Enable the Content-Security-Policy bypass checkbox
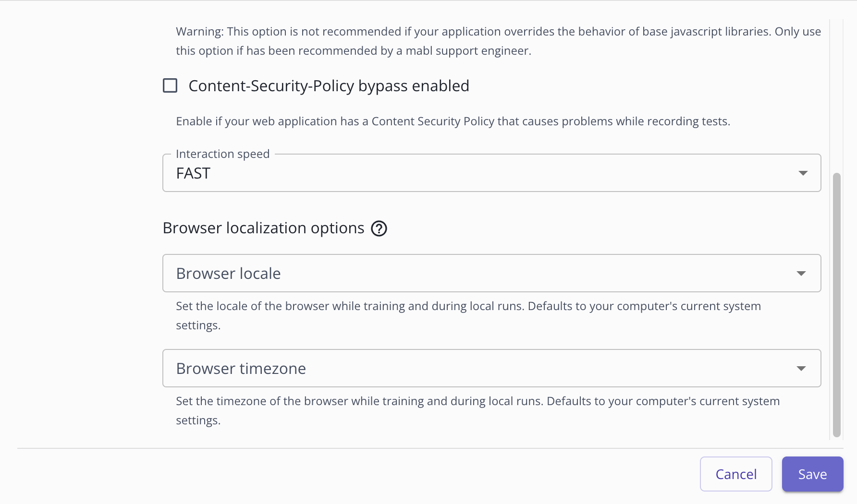Image resolution: width=857 pixels, height=504 pixels. 170,85
